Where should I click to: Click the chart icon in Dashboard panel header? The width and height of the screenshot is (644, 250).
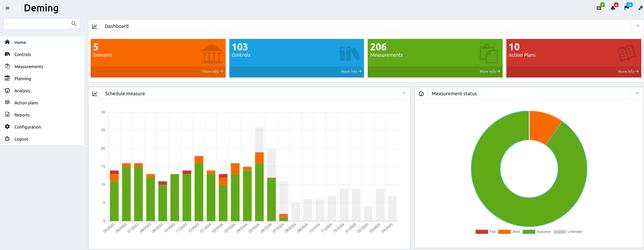click(95, 26)
